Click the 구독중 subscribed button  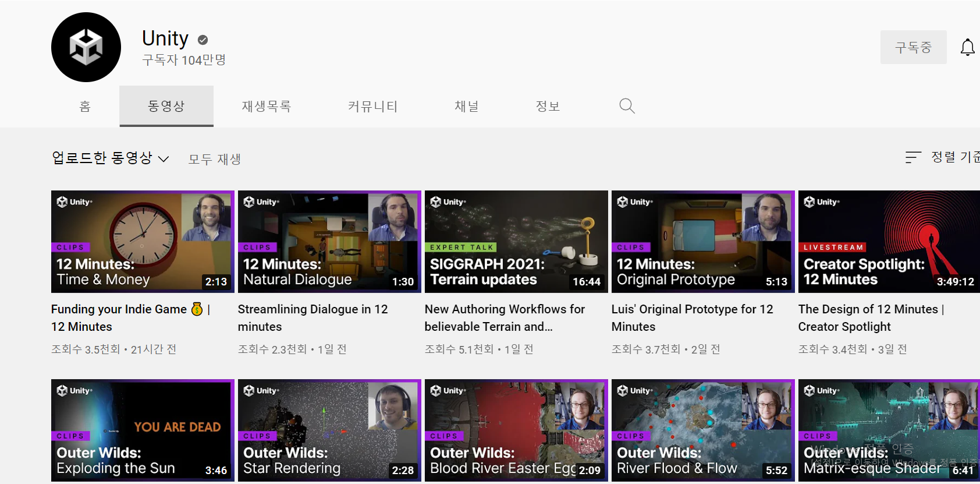click(913, 47)
